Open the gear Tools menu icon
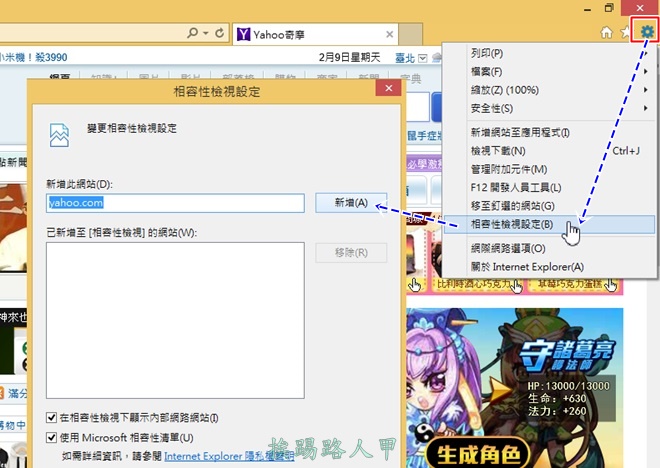The width and height of the screenshot is (660, 468). point(647,33)
